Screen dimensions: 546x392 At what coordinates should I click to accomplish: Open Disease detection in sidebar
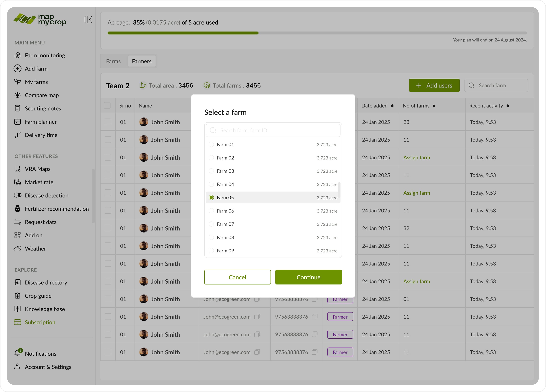point(46,196)
